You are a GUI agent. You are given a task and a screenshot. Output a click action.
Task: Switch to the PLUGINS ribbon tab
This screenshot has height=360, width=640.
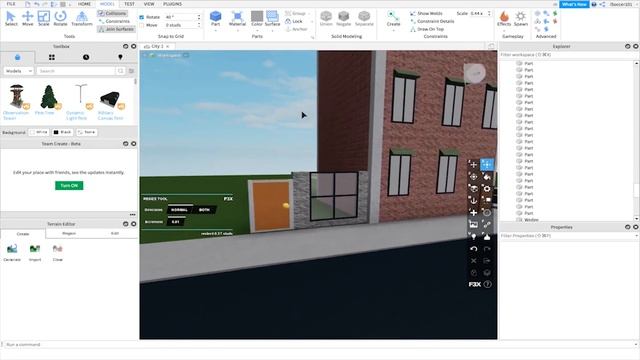tap(173, 4)
